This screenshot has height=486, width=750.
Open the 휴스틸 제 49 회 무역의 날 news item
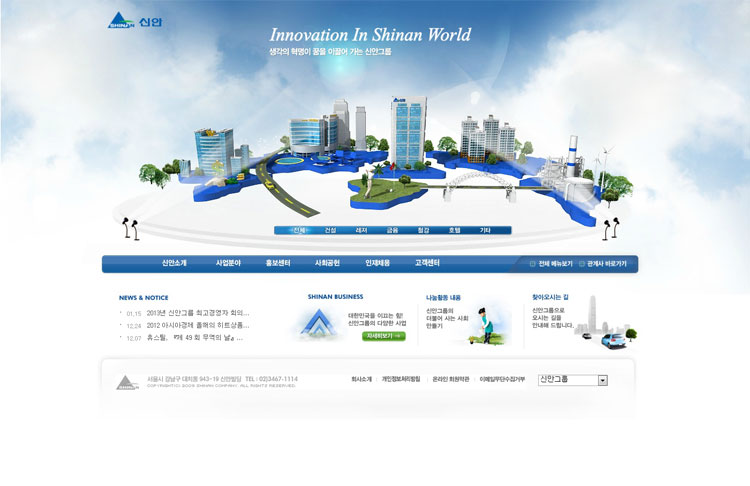195,338
